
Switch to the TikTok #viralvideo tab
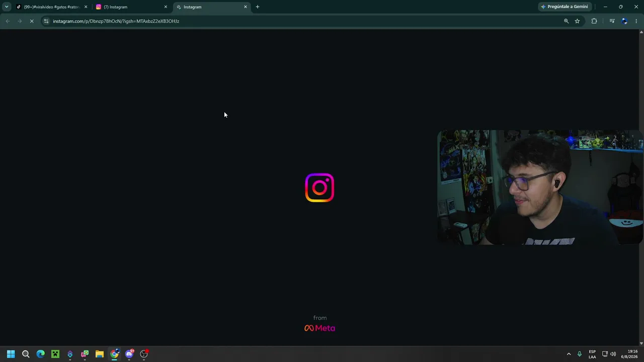click(51, 7)
